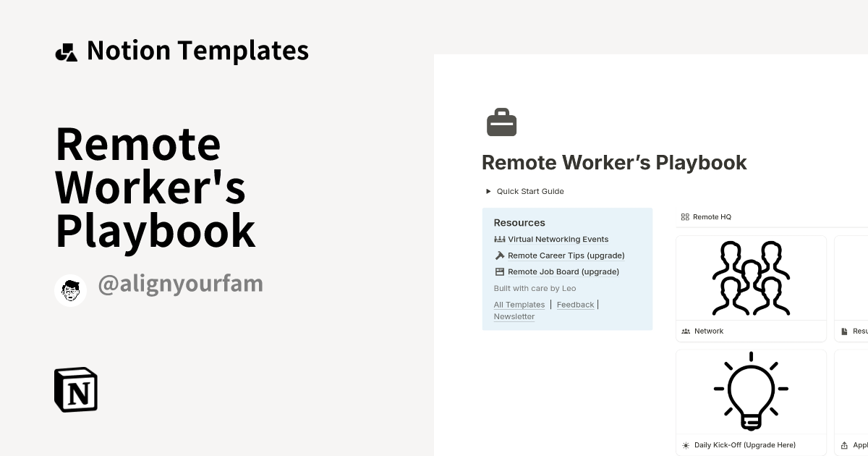Click the hammer icon beside Remote Career Tips
This screenshot has height=456, width=868.
pos(499,255)
